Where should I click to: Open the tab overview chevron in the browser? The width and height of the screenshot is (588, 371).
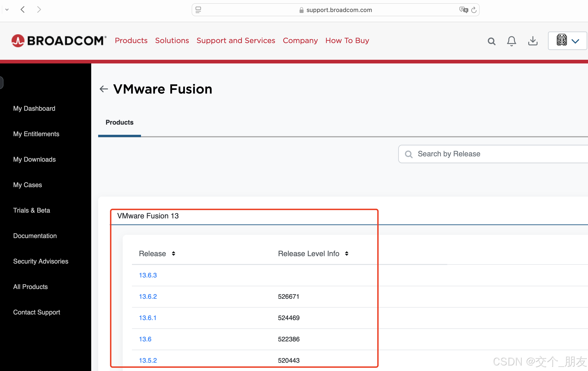(7, 9)
